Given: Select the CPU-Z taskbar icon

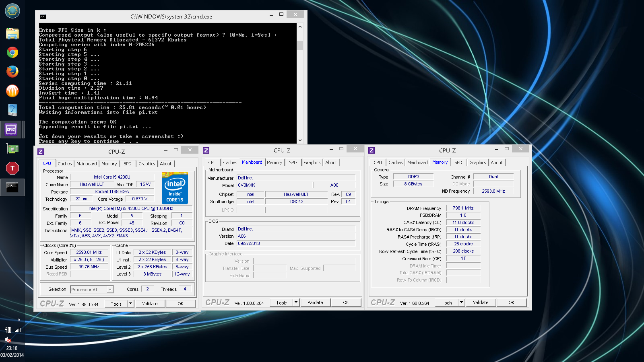Looking at the screenshot, I should [x=11, y=130].
